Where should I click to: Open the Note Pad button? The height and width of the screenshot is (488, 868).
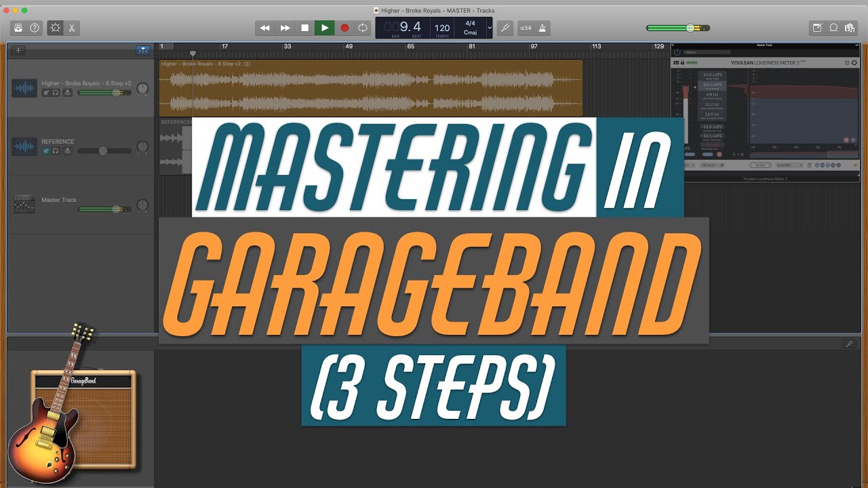(x=817, y=28)
